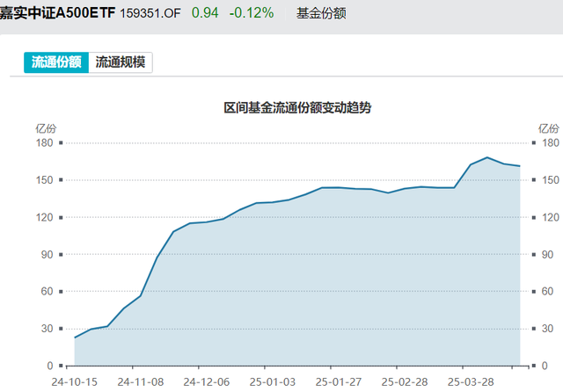The height and width of the screenshot is (392, 563).
Task: Click the 24-11-08 x-axis date label
Action: pos(141,382)
